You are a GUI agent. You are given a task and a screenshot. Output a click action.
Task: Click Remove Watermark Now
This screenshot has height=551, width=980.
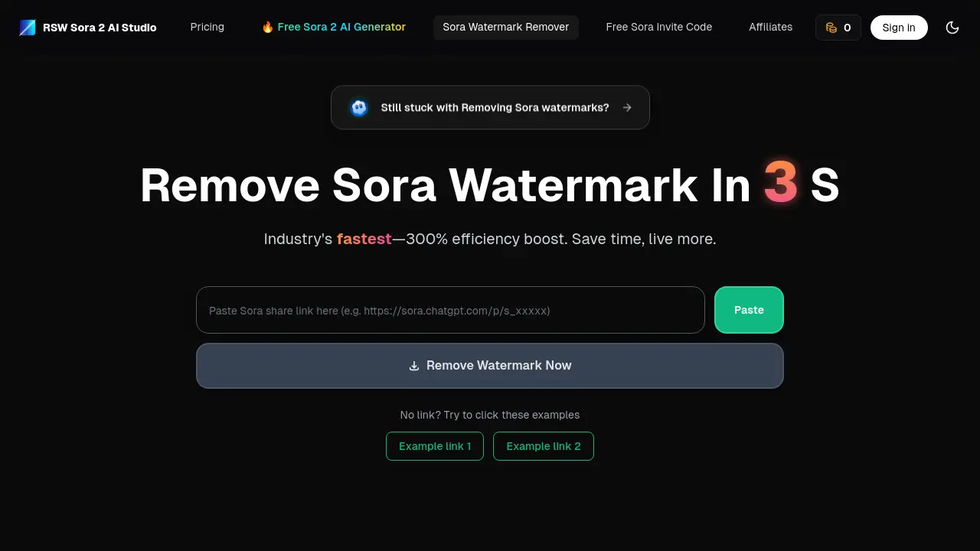[x=490, y=366]
